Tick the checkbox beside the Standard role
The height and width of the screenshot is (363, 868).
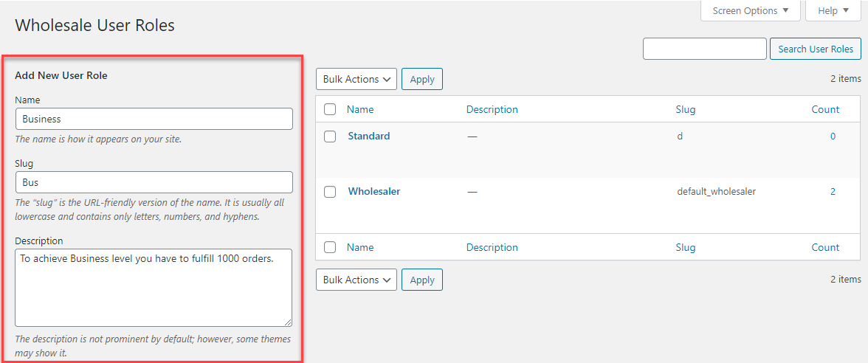point(330,136)
